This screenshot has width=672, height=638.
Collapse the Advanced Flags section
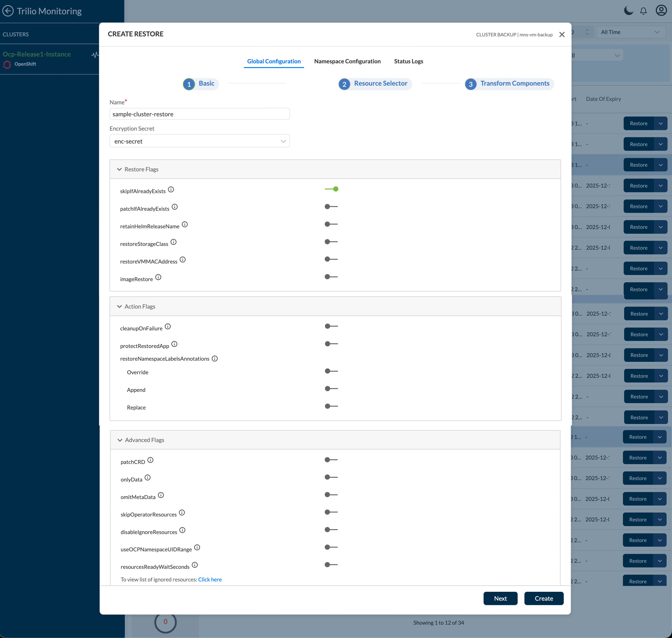(x=120, y=440)
